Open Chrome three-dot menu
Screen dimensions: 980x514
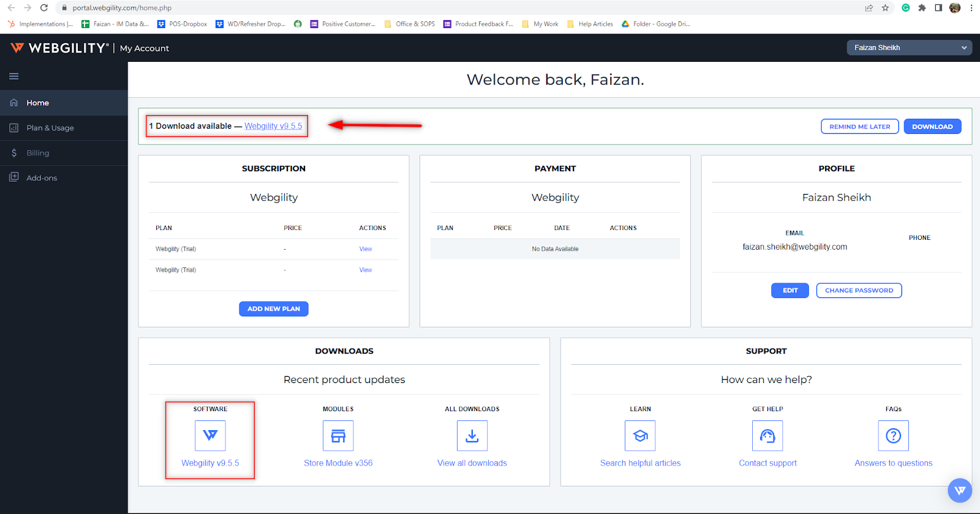click(x=971, y=8)
